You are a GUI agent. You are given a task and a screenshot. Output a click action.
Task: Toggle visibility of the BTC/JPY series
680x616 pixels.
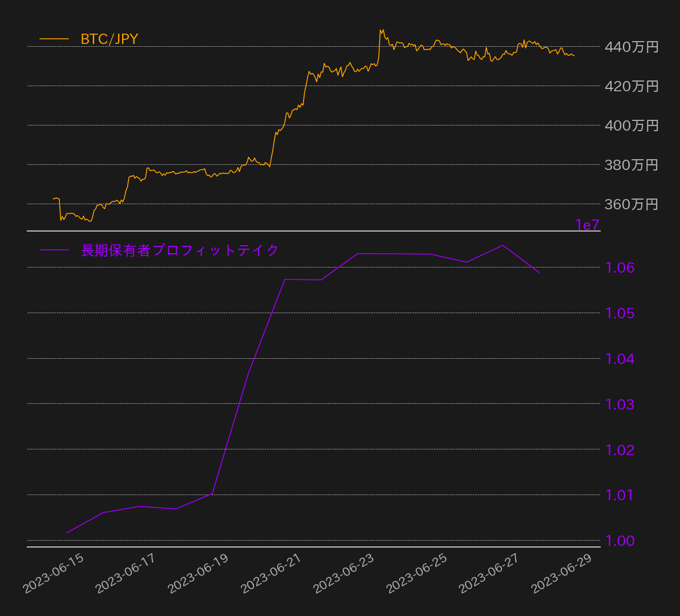109,40
